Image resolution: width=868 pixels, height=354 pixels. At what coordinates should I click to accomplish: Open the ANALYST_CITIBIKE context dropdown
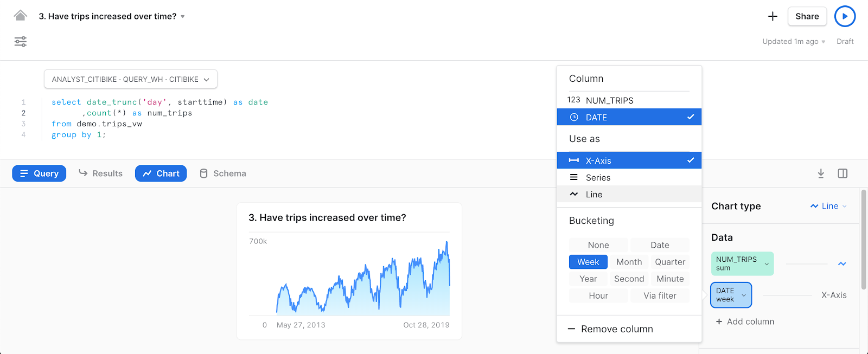point(131,79)
